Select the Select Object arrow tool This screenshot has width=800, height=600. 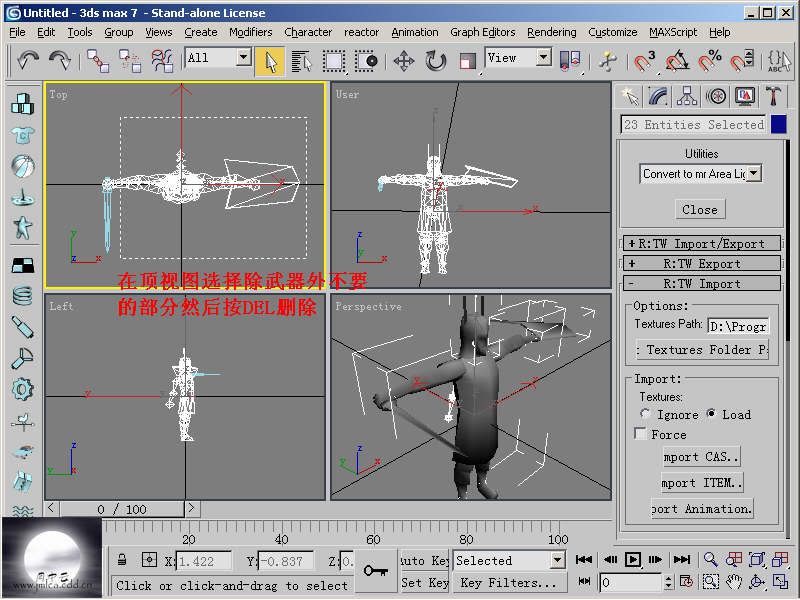click(x=269, y=60)
